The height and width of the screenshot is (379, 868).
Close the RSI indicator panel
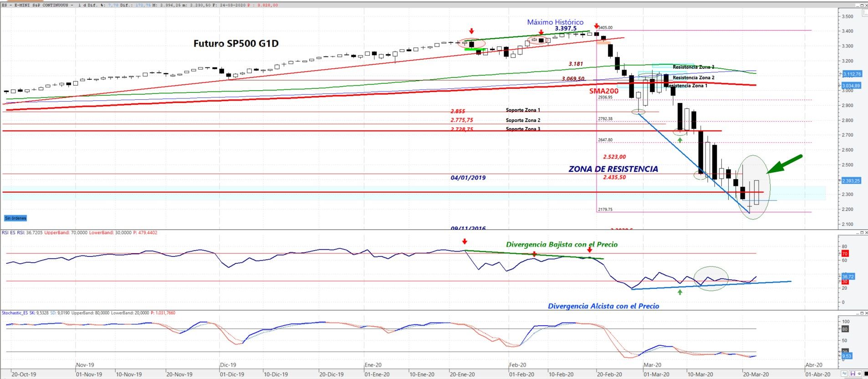(866, 232)
